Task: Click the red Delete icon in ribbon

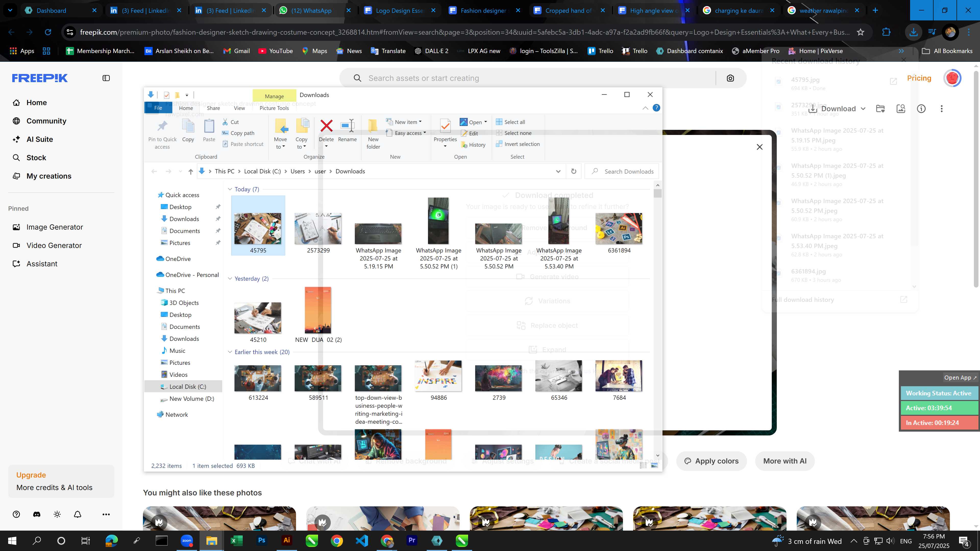Action: click(x=326, y=126)
